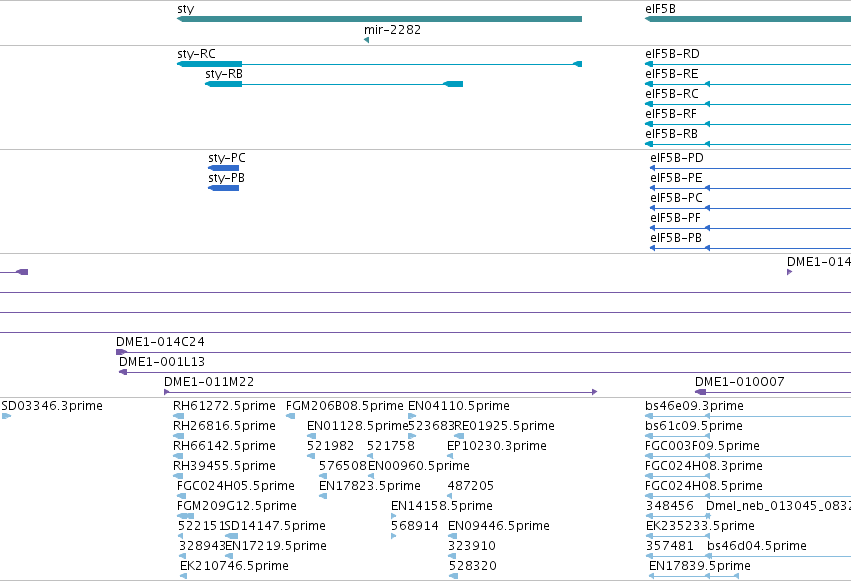Click the EN17839.5prime EST label
The image size is (851, 581).
tap(700, 566)
